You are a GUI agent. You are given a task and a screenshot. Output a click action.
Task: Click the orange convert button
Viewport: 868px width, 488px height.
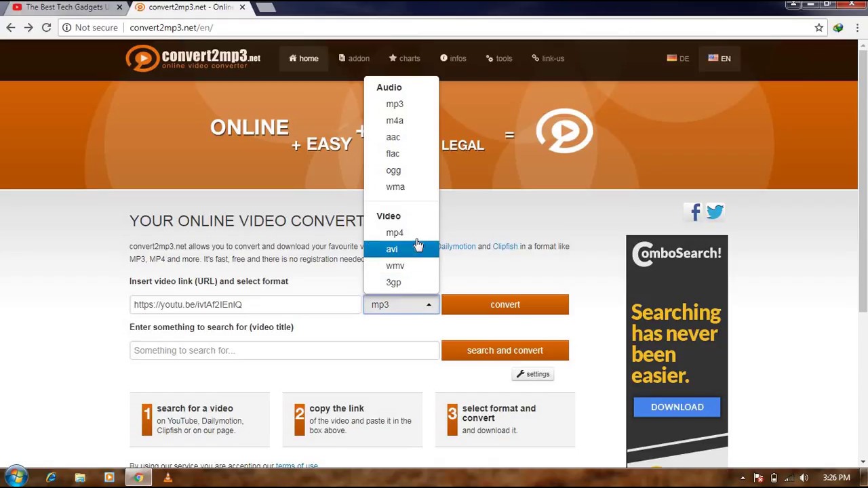point(505,304)
